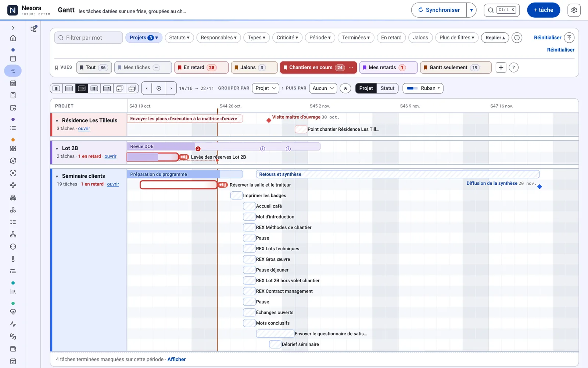The image size is (588, 368).
Task: Open the pulse activity line sidebar icon
Action: (x=13, y=324)
